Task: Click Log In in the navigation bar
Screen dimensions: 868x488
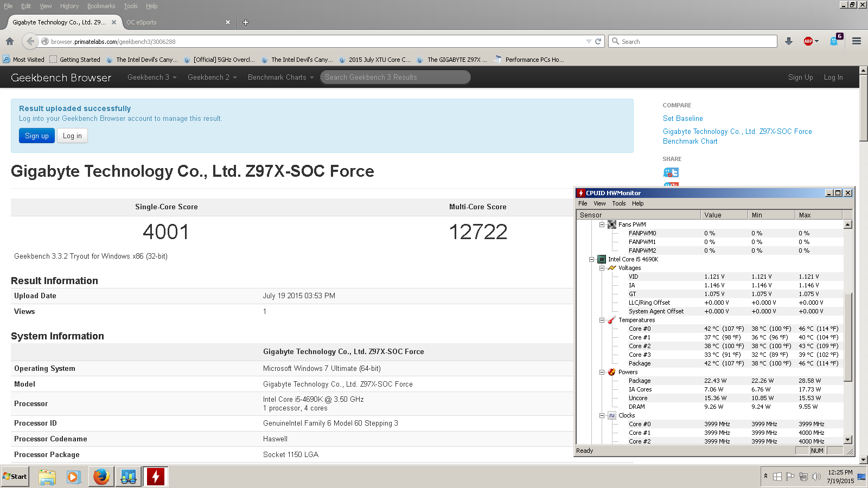Action: pos(833,78)
